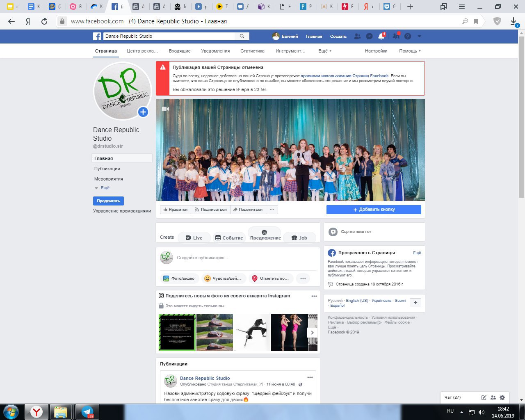Create a Событие
The width and height of the screenshot is (525, 420).
tap(229, 238)
